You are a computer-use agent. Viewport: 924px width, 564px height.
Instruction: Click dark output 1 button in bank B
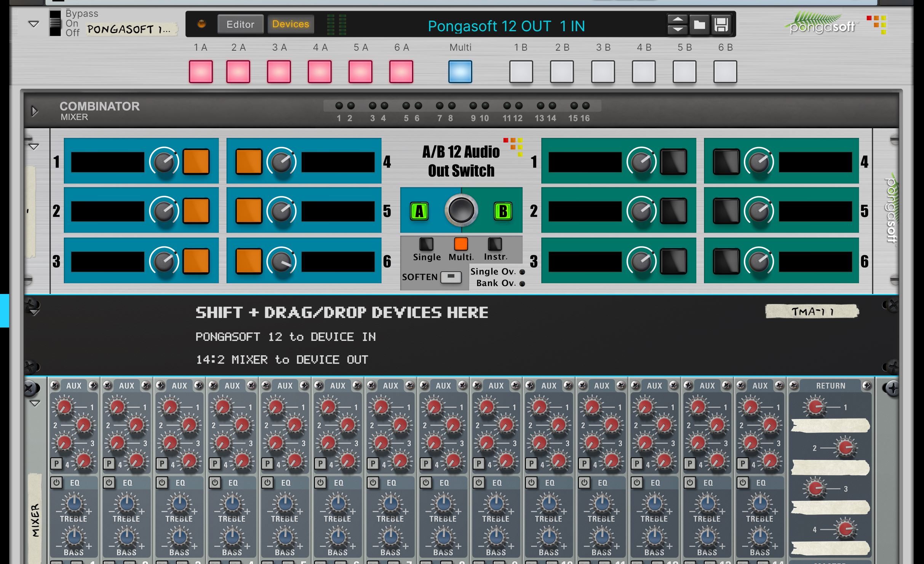coord(673,162)
